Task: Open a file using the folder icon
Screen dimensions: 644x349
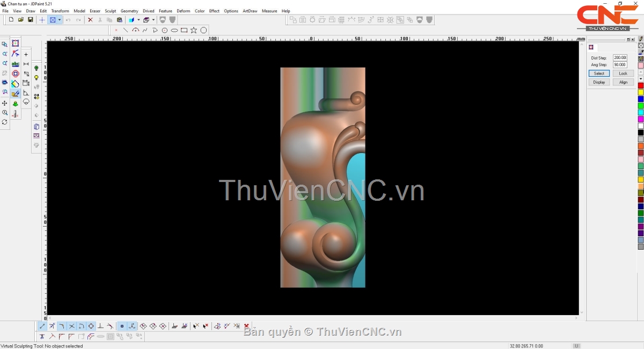Action: point(21,20)
